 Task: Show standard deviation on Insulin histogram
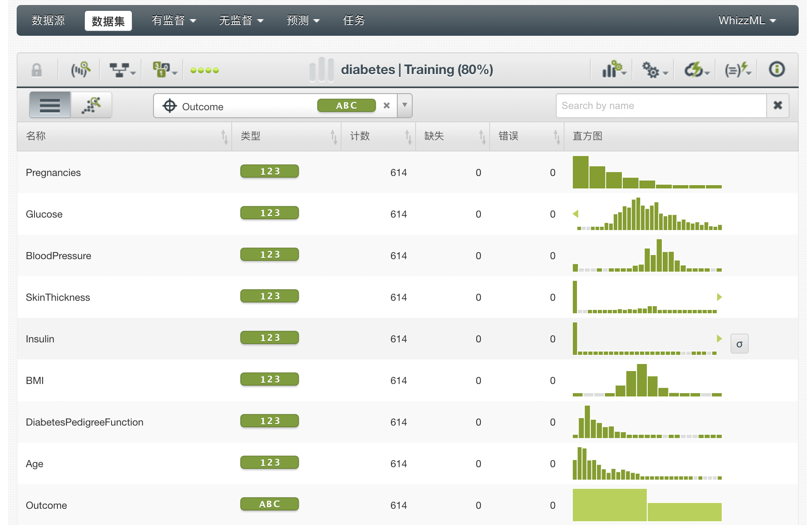739,344
